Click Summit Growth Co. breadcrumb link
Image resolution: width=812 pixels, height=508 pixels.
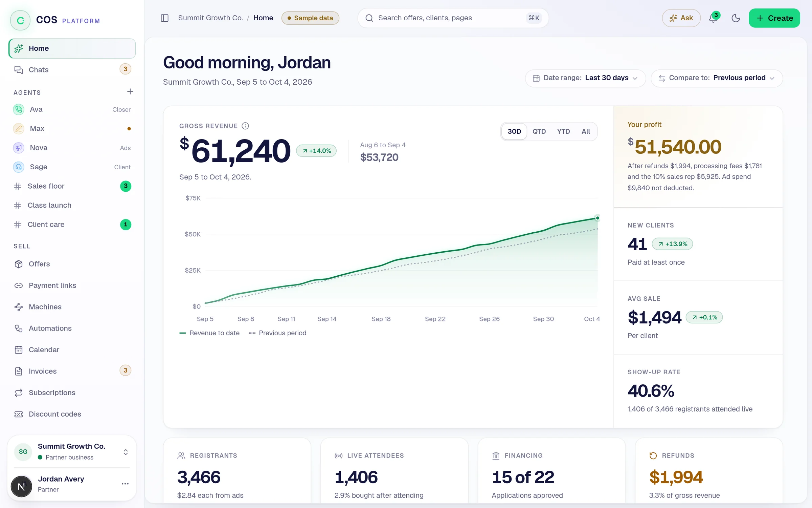210,18
